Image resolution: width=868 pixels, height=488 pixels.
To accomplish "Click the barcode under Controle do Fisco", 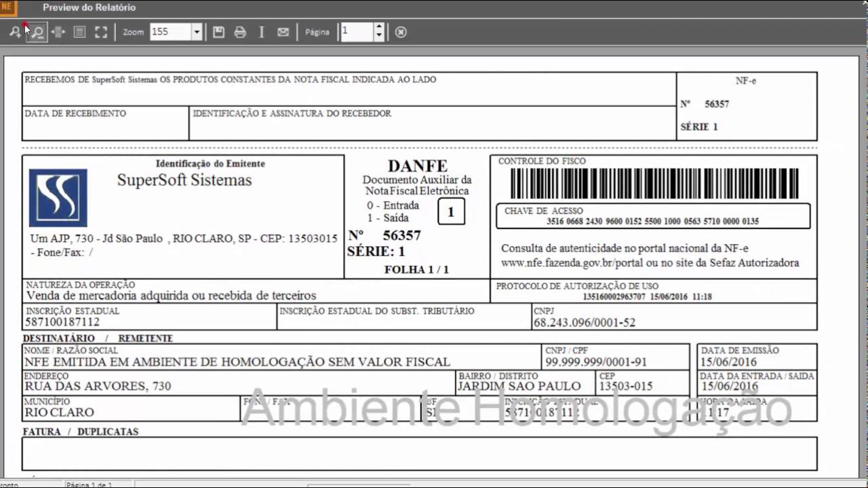I will pos(654,183).
